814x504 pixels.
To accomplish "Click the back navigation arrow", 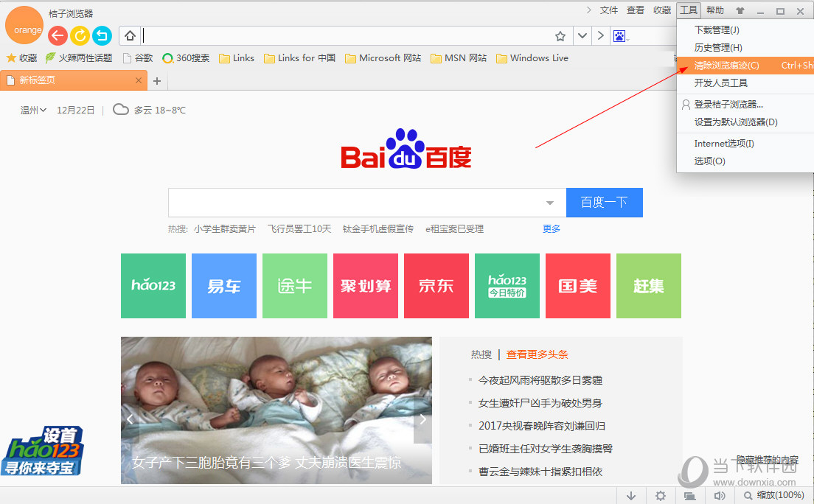I will 58,35.
